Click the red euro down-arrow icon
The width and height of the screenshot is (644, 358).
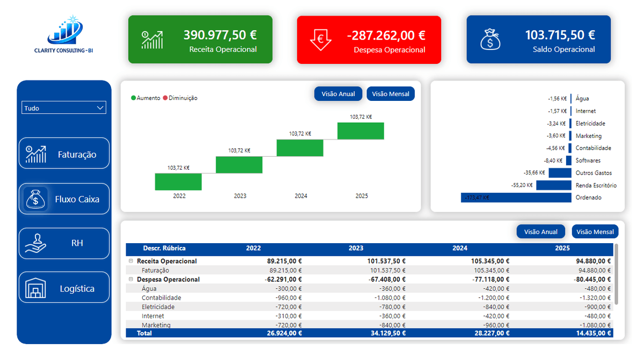pyautogui.click(x=321, y=39)
